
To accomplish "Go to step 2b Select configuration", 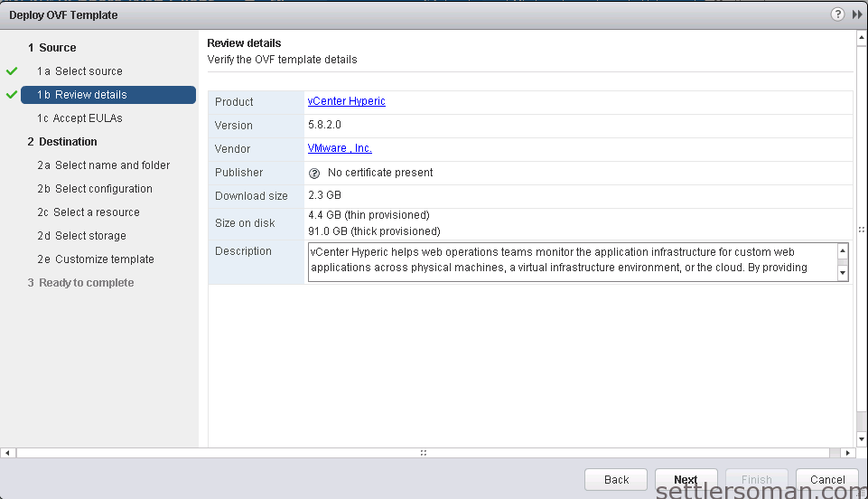I will 95,189.
